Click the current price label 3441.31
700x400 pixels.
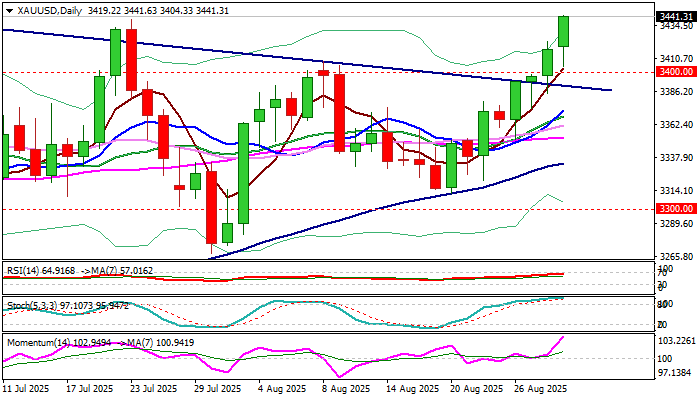click(x=677, y=17)
